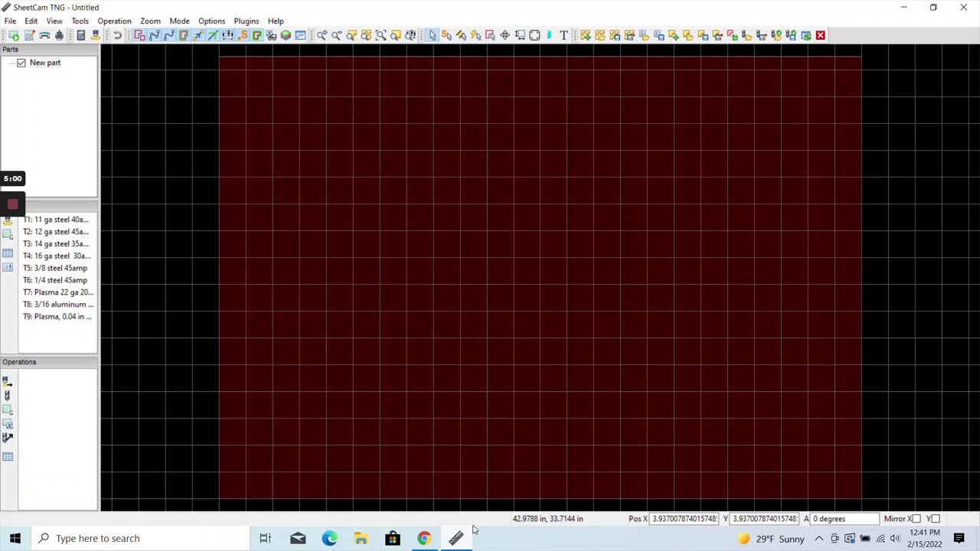This screenshot has height=551, width=980.
Task: Select tool T5: 3/8 steel 45amp
Action: pos(55,269)
